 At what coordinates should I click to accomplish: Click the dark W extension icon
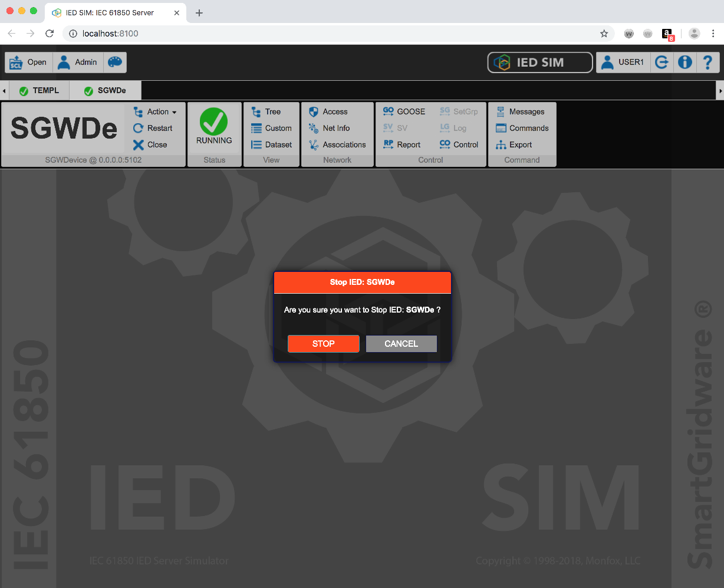(629, 34)
